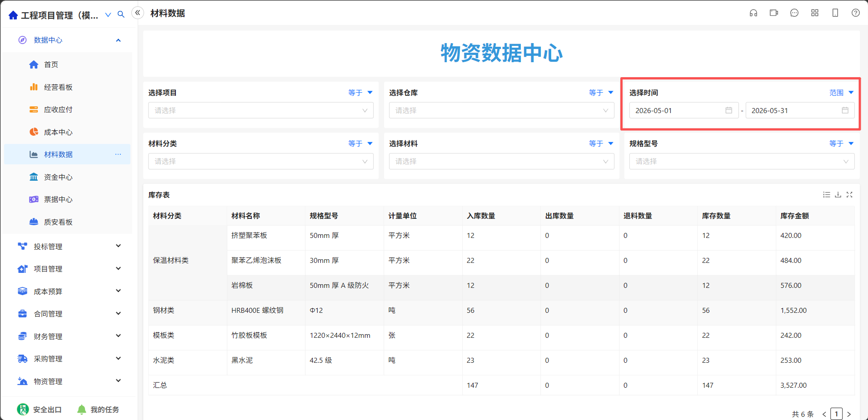Screen dimensions: 868x420
Task: Expand 库存表 to fullscreen
Action: coord(849,195)
